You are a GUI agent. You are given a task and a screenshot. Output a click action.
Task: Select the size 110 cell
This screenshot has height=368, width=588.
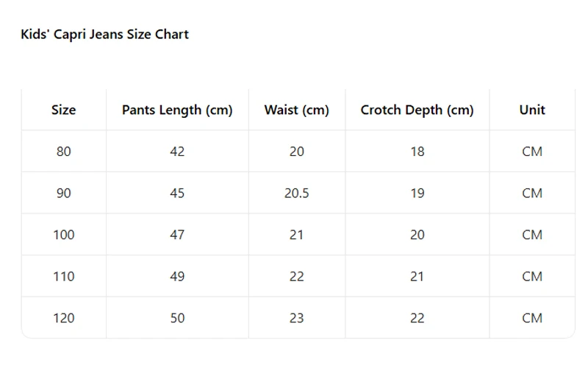[x=64, y=277]
